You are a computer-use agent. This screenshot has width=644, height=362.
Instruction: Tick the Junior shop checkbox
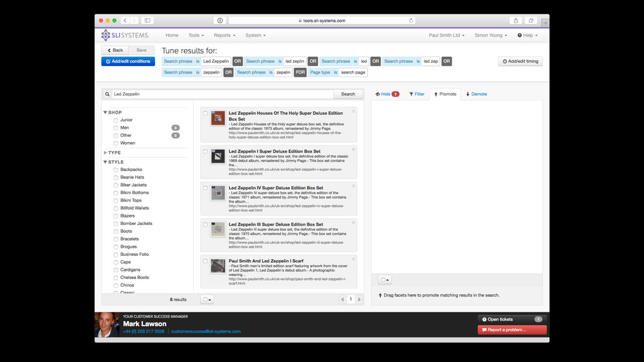(116, 120)
